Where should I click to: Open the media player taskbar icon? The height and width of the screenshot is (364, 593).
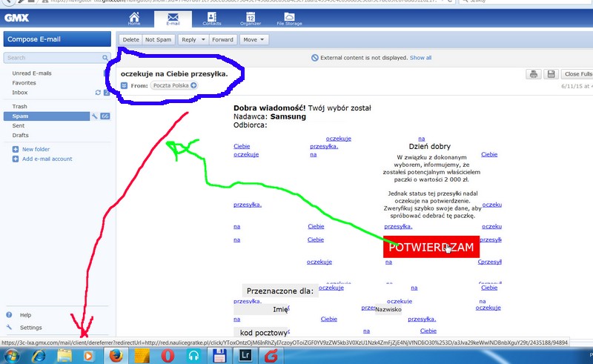(88, 356)
